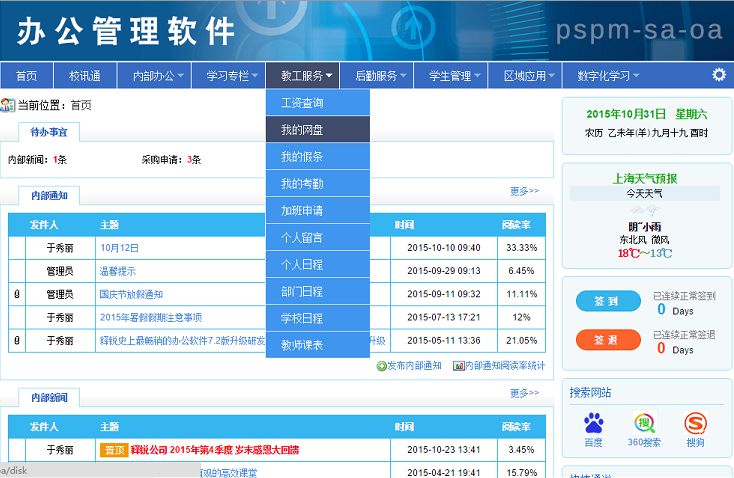Image resolution: width=734 pixels, height=478 pixels.
Task: Expand the 学生管理 dropdown menu
Action: 455,76
